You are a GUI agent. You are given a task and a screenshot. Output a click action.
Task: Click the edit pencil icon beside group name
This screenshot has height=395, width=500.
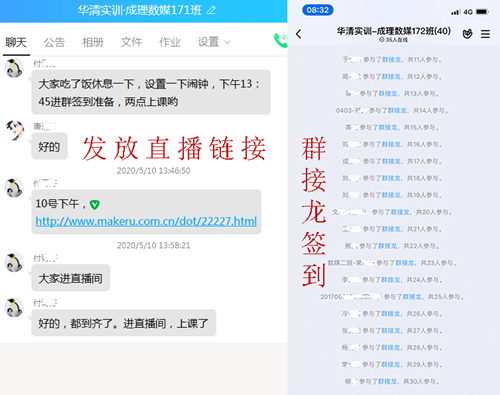[x=211, y=10]
